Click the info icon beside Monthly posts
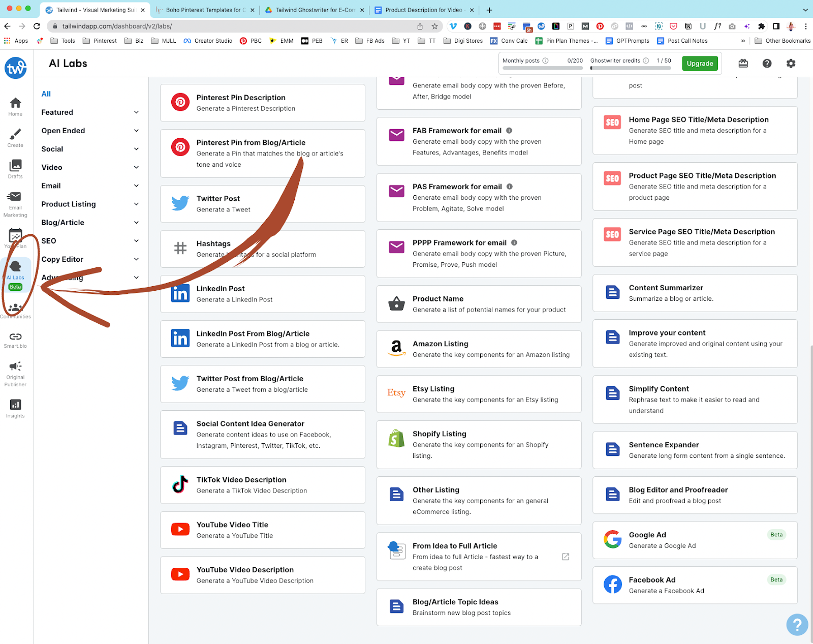This screenshot has width=813, height=644. (x=545, y=60)
